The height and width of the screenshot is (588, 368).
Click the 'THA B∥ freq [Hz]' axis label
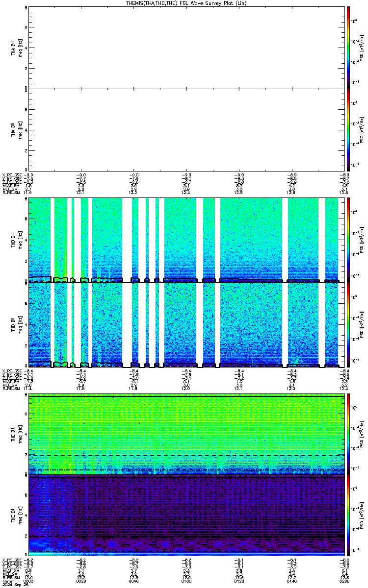tap(17, 130)
